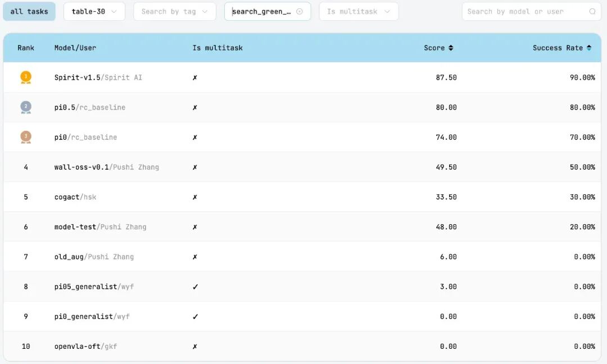Screen dimensions: 607x364
Task: Select the all tasks tab
Action: (29, 11)
